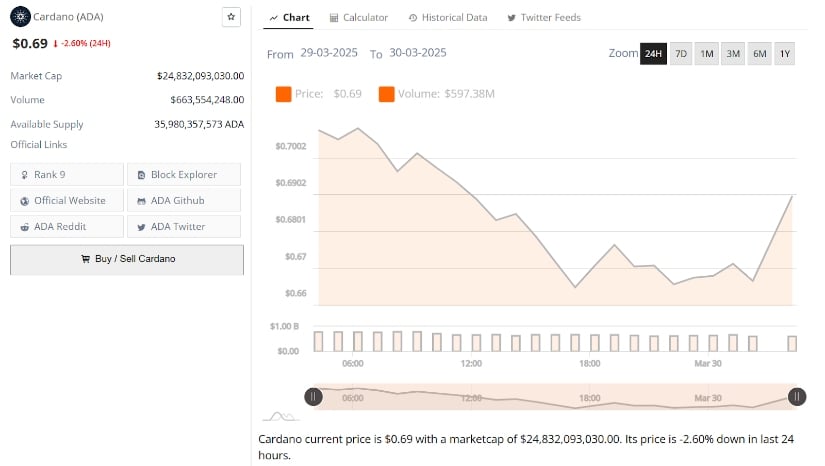Visit the Official Website link
825x466 pixels.
tap(67, 200)
